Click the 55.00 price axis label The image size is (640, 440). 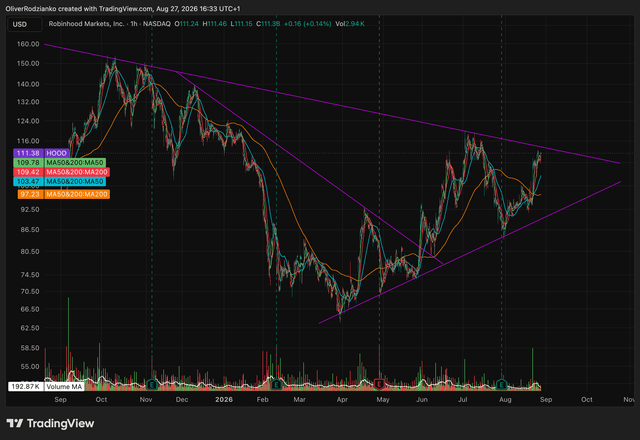click(x=30, y=367)
